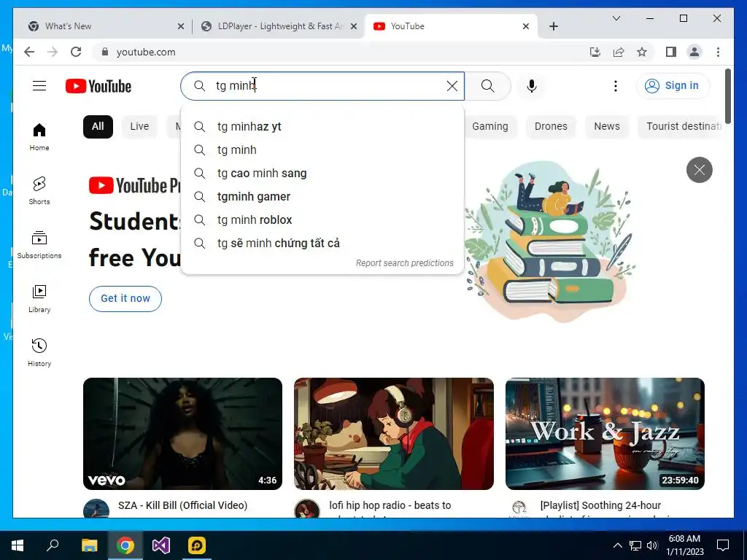Open YouTube settings three-dot menu
747x560 pixels.
pos(616,86)
